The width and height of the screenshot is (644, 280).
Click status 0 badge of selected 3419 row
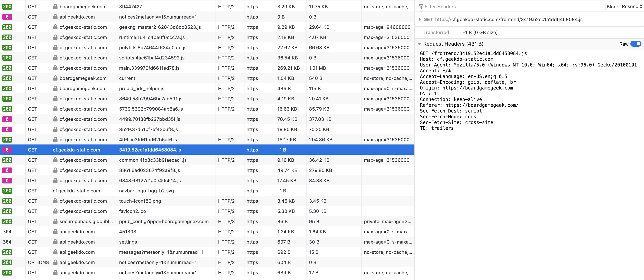(7, 150)
